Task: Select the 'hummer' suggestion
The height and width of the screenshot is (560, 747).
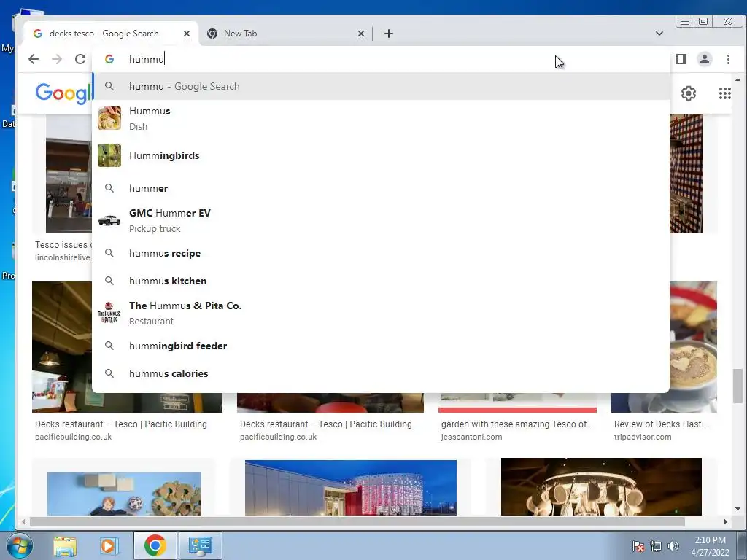Action: coord(381,188)
